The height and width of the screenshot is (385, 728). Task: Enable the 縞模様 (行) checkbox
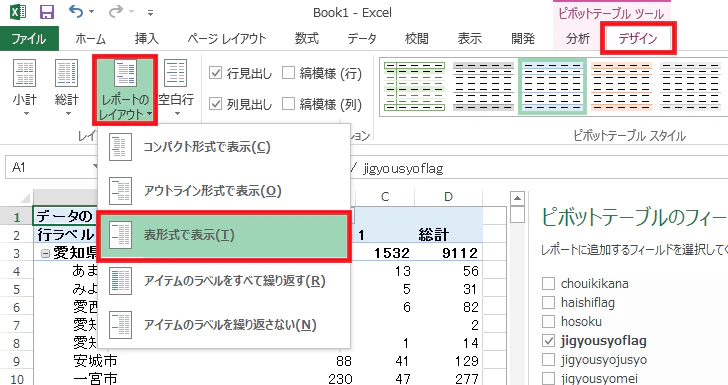point(289,73)
